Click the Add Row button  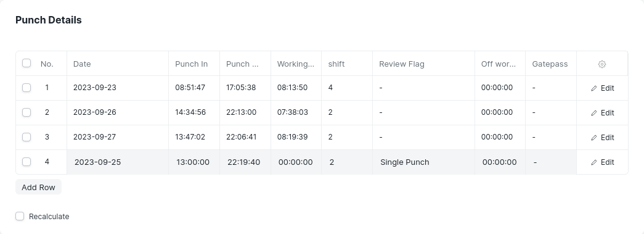pos(38,187)
